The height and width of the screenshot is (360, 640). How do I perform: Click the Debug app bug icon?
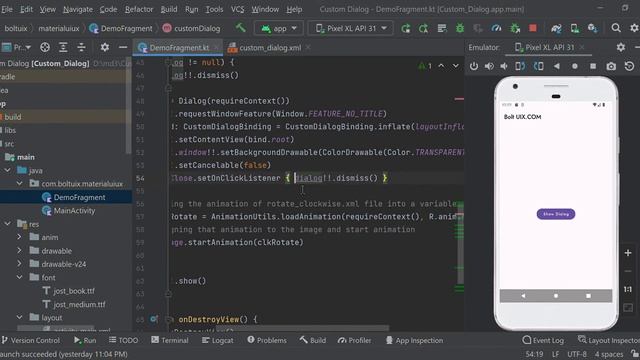(x=460, y=28)
